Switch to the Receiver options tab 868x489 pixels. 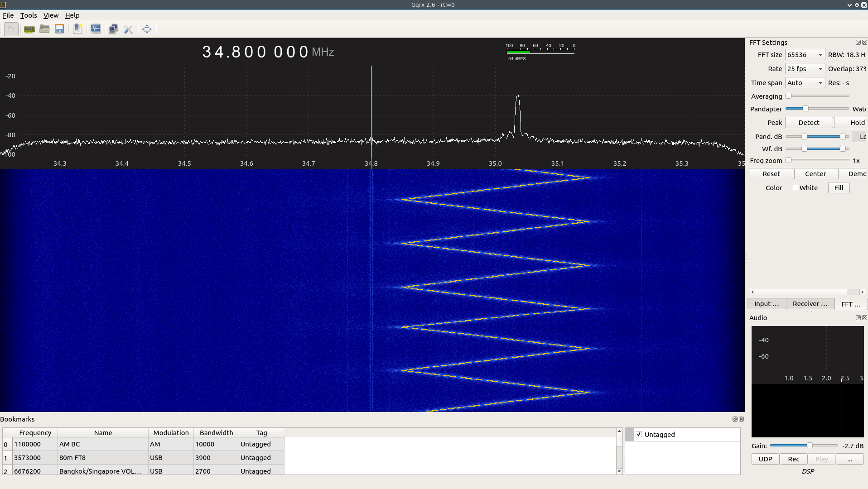tap(810, 304)
